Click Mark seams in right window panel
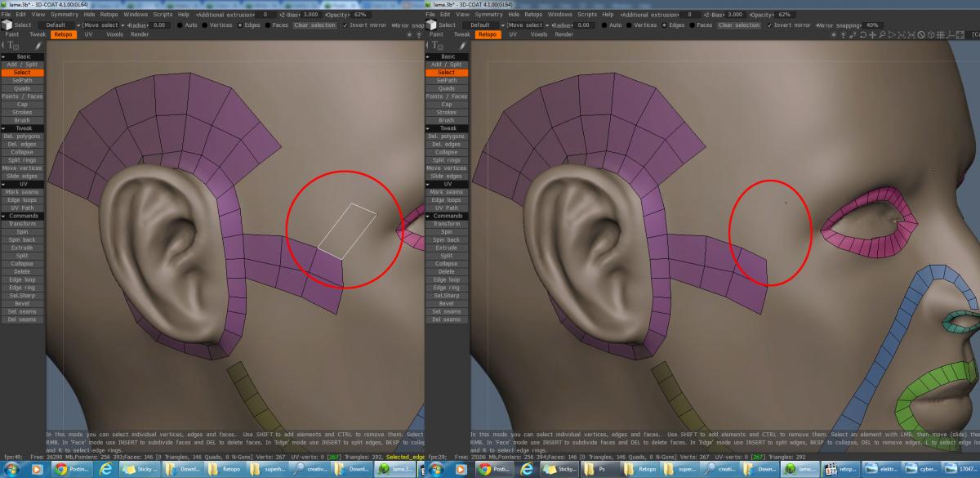The image size is (980, 478). pyautogui.click(x=447, y=192)
